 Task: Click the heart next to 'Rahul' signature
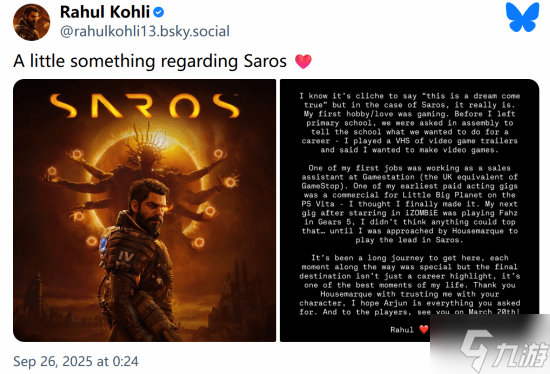(424, 329)
